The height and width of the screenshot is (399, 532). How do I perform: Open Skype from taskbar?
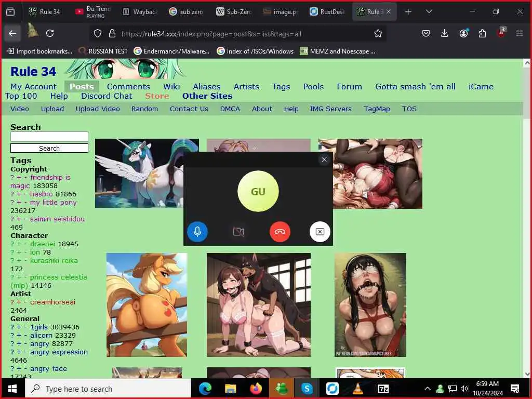point(307,389)
